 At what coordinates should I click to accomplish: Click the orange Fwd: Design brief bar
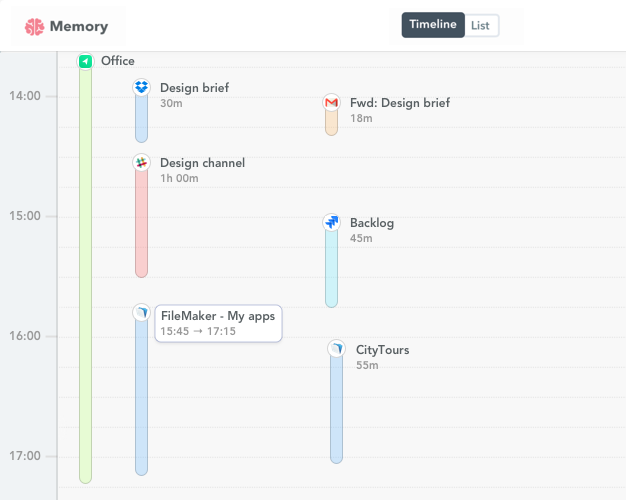point(331,123)
